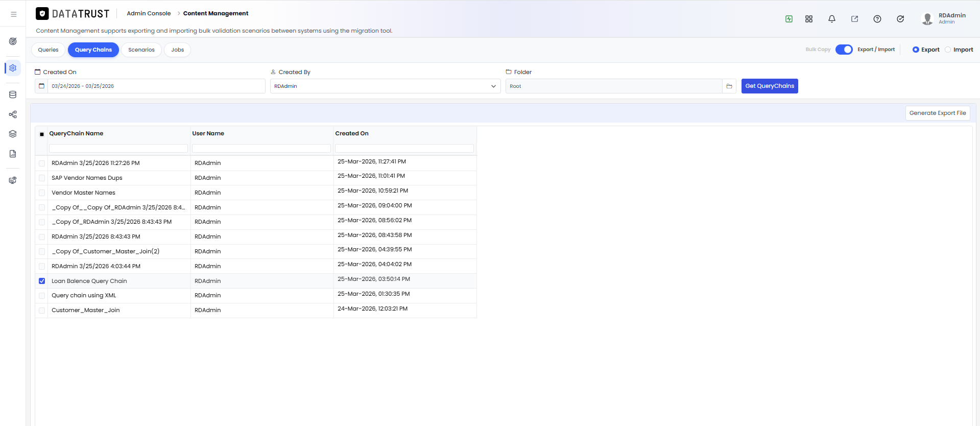Check the Customer_Master_Join row
Viewport: 980px width, 426px height.
[x=42, y=311]
